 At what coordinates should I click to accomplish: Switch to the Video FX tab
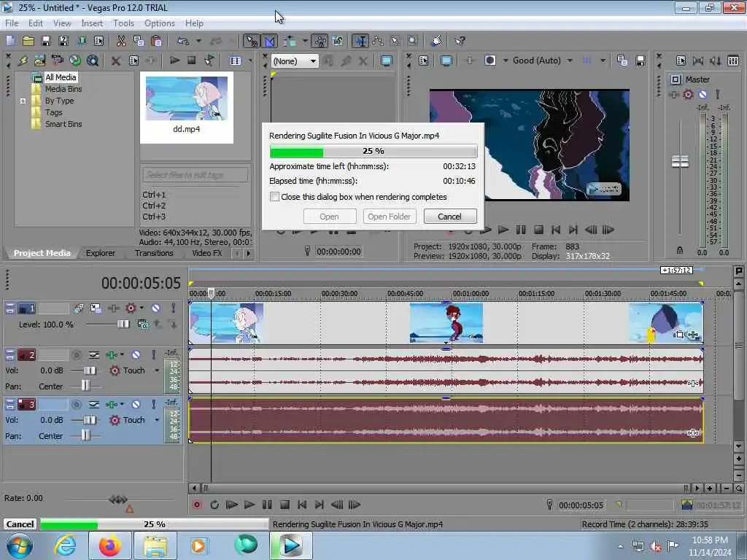(206, 253)
